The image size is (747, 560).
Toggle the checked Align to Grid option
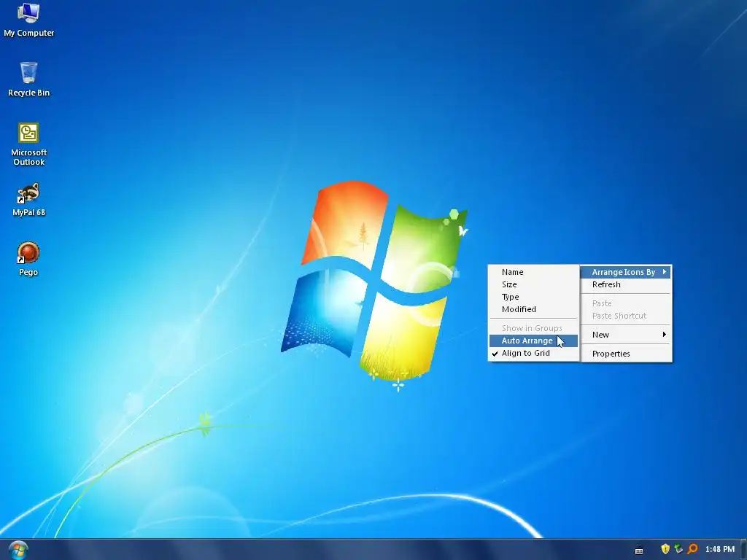pos(533,353)
